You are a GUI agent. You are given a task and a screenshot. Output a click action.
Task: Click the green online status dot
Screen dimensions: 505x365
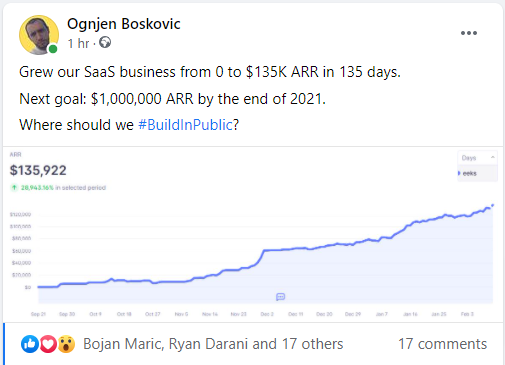coord(53,49)
